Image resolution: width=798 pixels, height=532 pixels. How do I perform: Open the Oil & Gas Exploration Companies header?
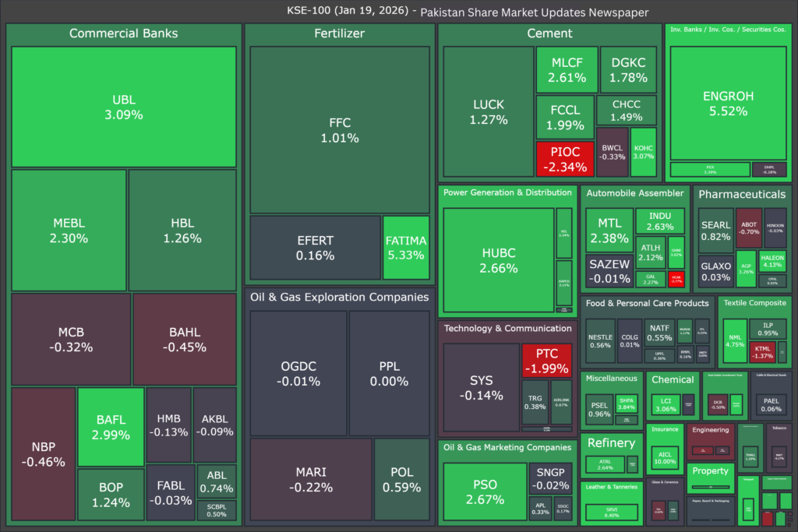[339, 297]
